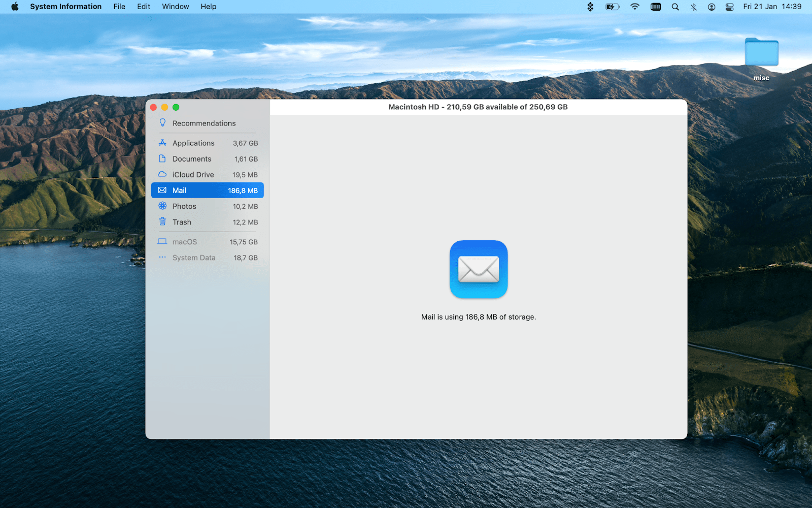Click the Macintosh HD window title
Viewport: 812px width, 508px height.
478,107
